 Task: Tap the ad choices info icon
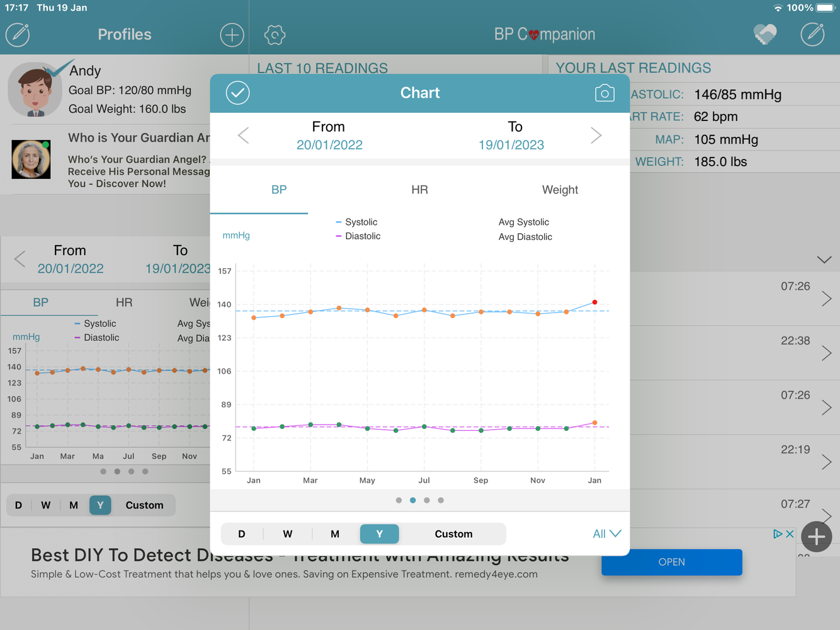pos(778,534)
